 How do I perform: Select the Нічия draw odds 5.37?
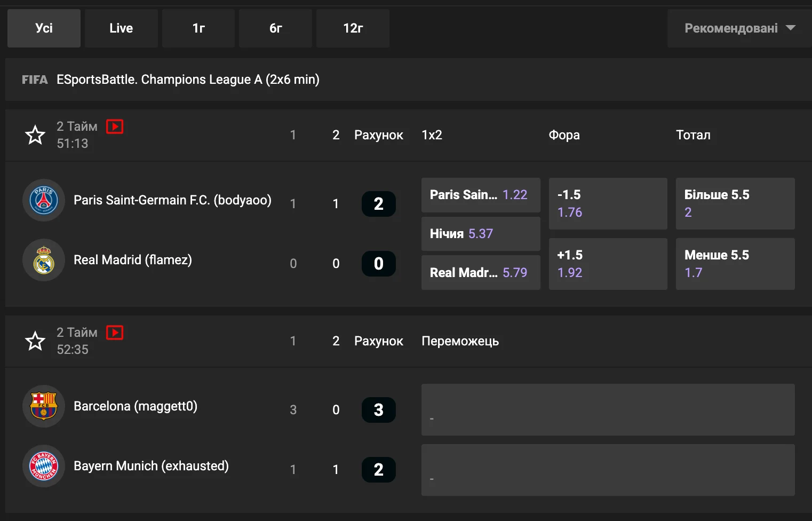(480, 234)
